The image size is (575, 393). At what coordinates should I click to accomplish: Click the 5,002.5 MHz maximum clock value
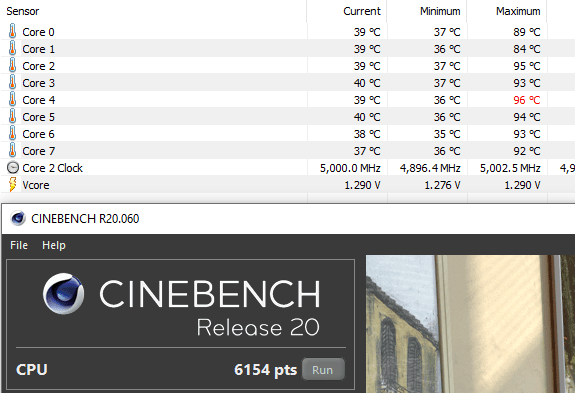click(510, 168)
